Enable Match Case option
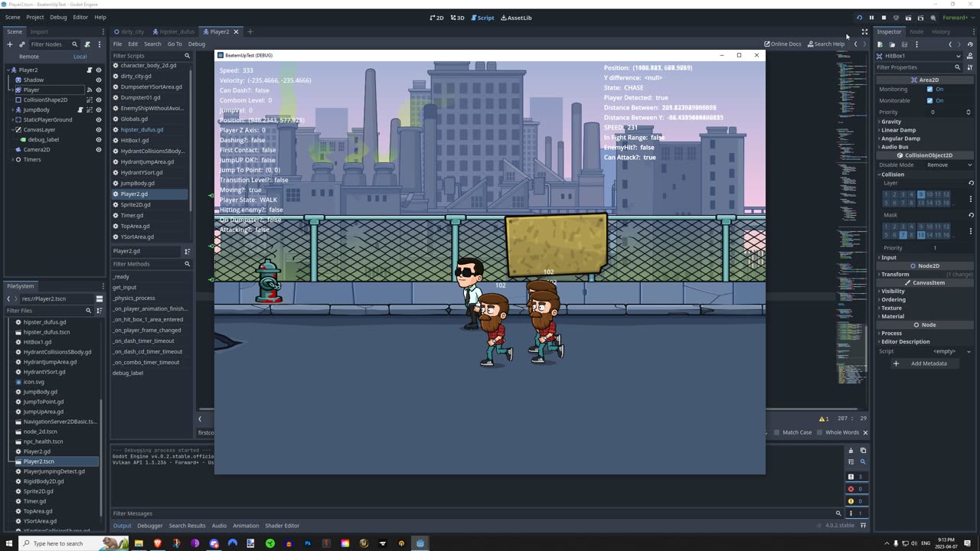 point(793,432)
